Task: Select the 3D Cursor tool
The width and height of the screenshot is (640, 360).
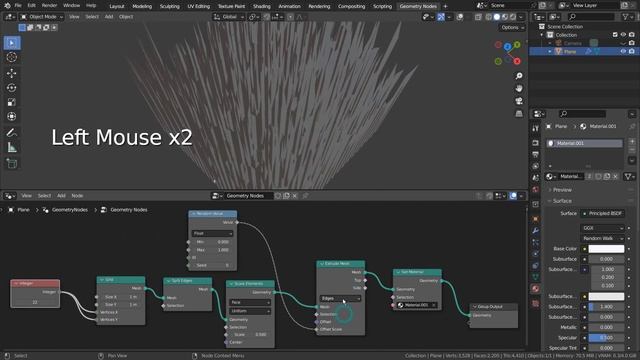Action: point(12,58)
